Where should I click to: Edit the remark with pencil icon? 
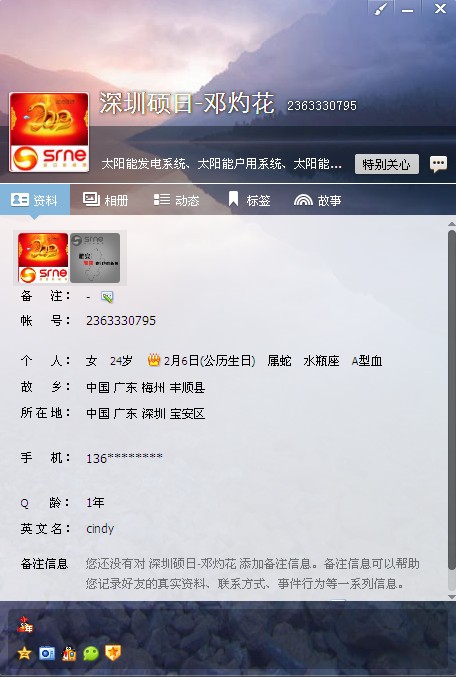[x=107, y=297]
